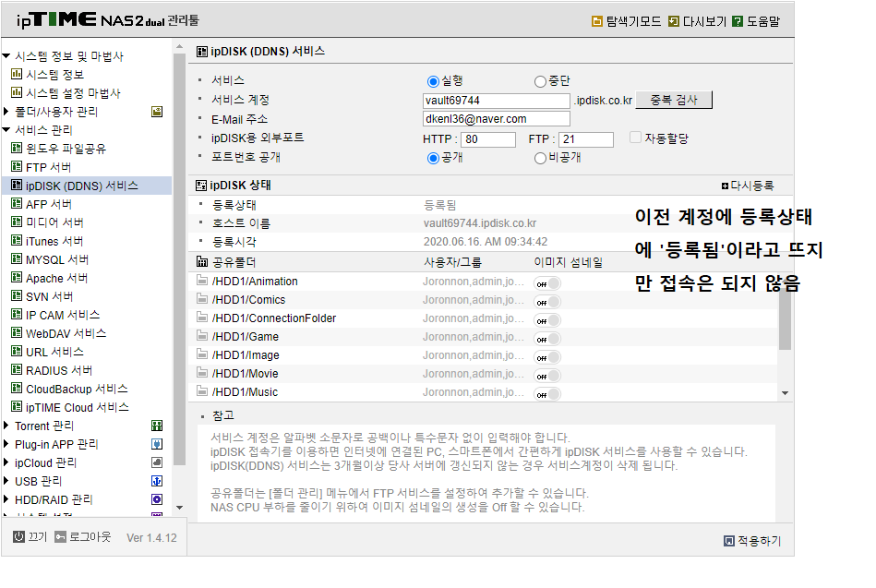The width and height of the screenshot is (876, 588).
Task: Open CloudBackup 서비스 menu item
Action: coord(77,389)
